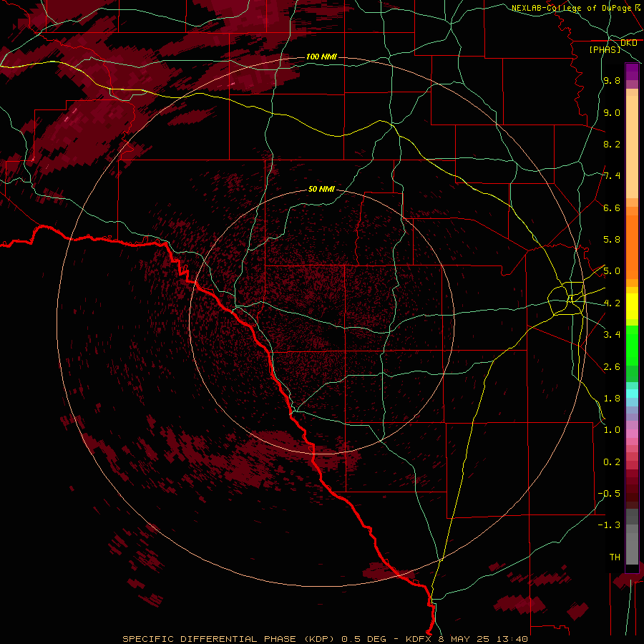644x644 pixels.
Task: Click the 0.2 value on the color scale
Action: pos(612,462)
